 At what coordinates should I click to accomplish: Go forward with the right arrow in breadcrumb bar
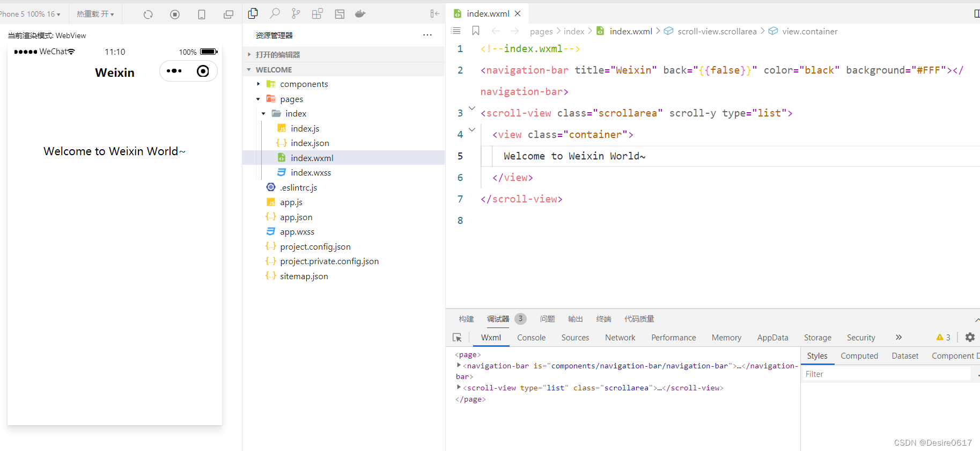pyautogui.click(x=515, y=31)
